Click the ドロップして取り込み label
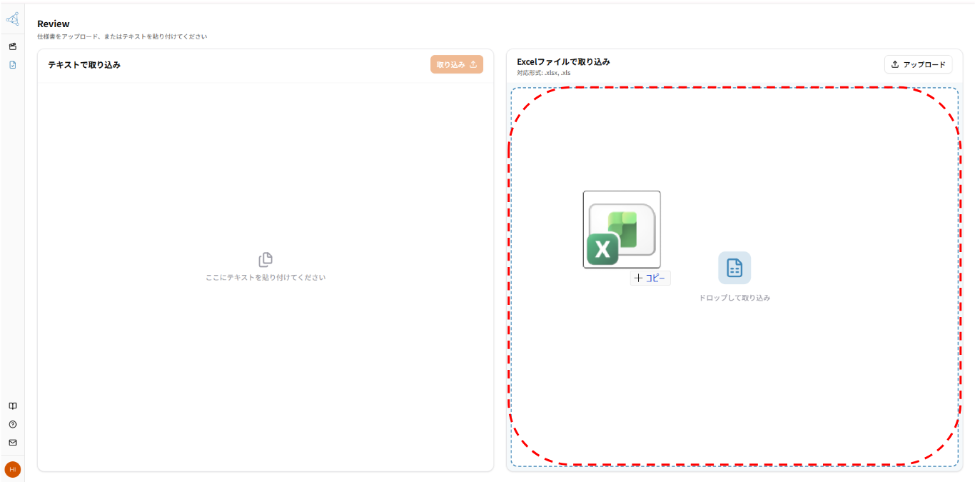The height and width of the screenshot is (482, 980). (734, 298)
